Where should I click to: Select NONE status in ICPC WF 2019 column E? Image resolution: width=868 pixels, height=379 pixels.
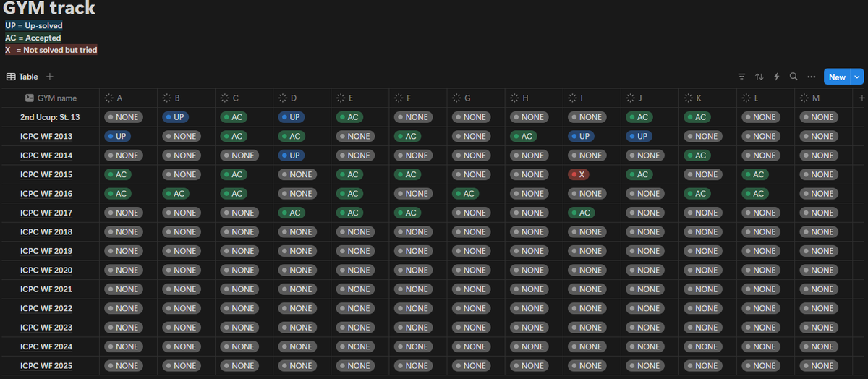(x=355, y=251)
